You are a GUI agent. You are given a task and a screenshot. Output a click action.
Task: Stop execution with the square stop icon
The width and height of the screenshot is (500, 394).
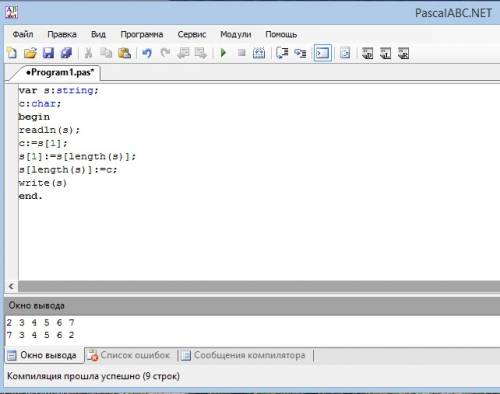pos(242,53)
